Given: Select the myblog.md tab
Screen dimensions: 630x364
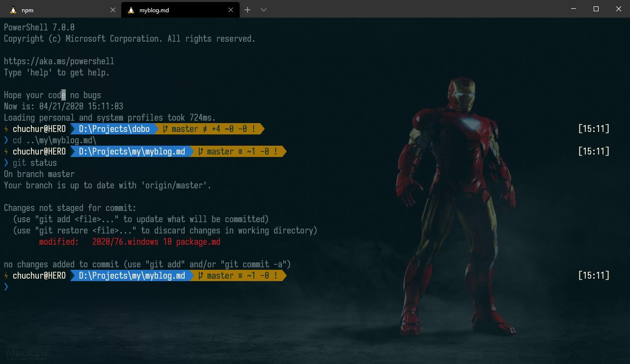Looking at the screenshot, I should coord(179,10).
